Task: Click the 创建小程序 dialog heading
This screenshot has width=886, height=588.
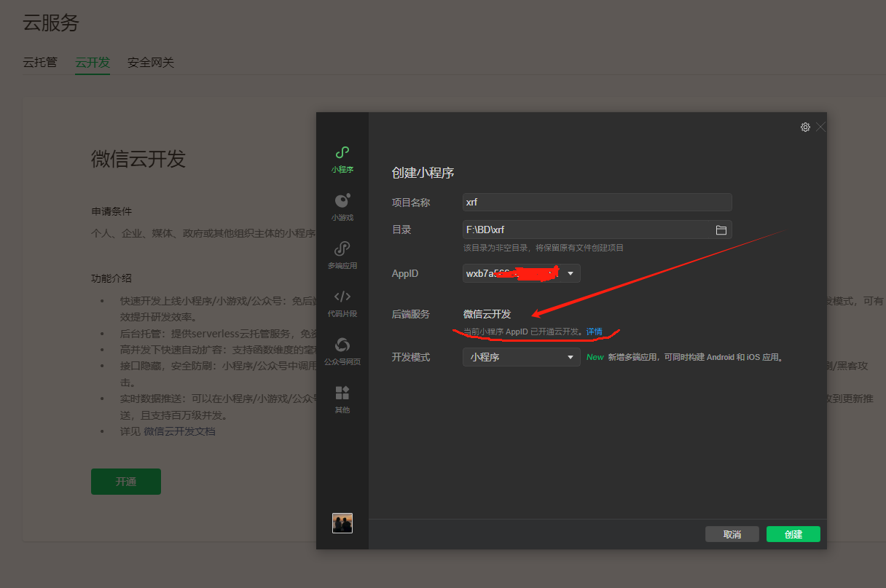Action: tap(423, 173)
